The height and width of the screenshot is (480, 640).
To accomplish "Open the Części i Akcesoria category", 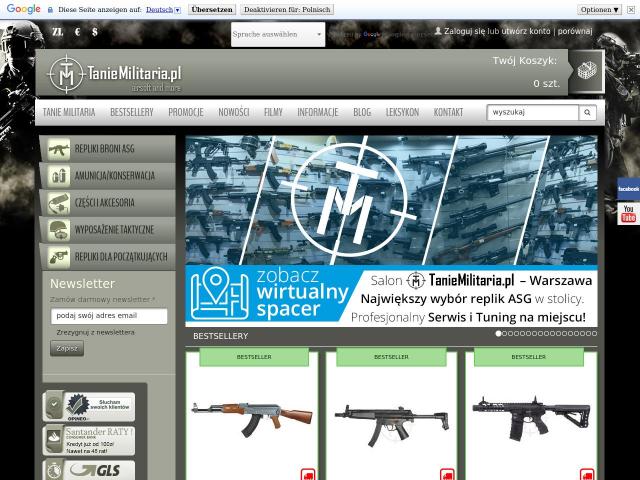I will pyautogui.click(x=108, y=203).
